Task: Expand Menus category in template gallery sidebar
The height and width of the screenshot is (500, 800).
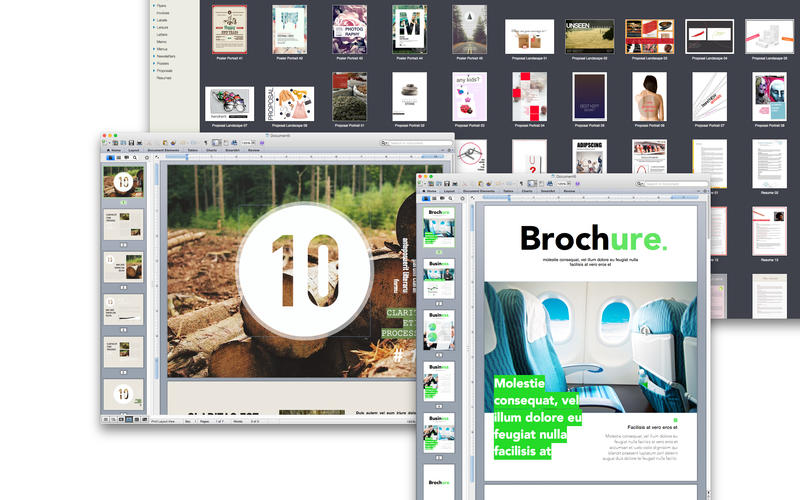Action: click(154, 49)
